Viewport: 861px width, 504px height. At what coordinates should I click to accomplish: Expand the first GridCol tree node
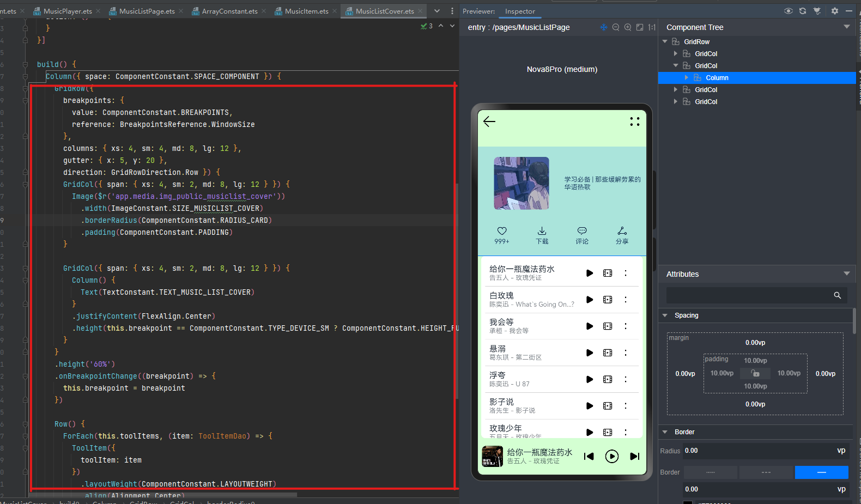point(676,53)
